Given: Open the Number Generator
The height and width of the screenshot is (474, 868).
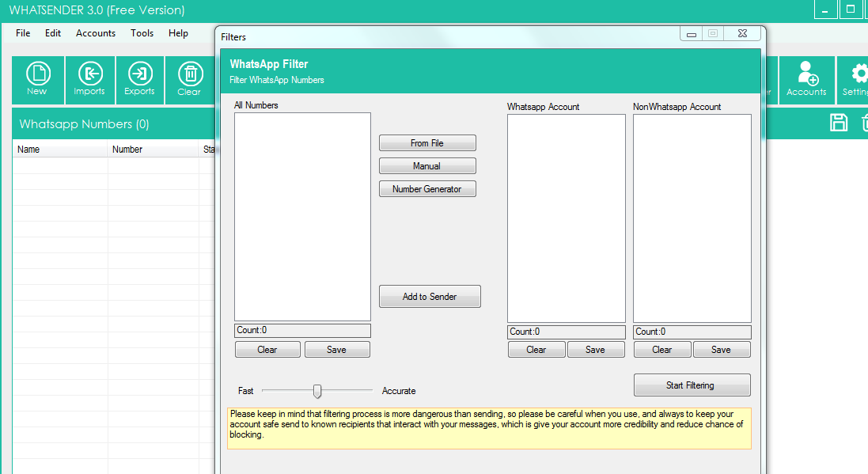Looking at the screenshot, I should (427, 189).
